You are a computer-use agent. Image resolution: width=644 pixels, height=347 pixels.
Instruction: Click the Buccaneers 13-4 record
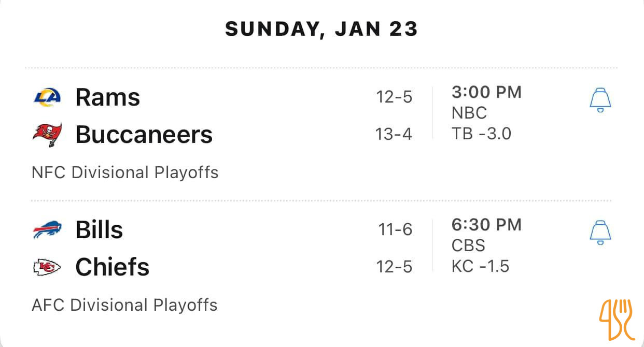tap(394, 135)
